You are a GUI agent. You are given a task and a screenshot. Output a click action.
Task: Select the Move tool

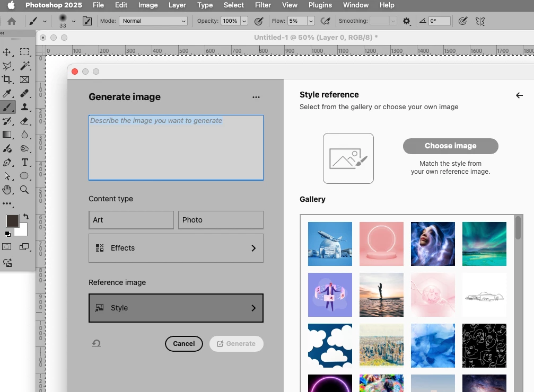[x=6, y=52]
